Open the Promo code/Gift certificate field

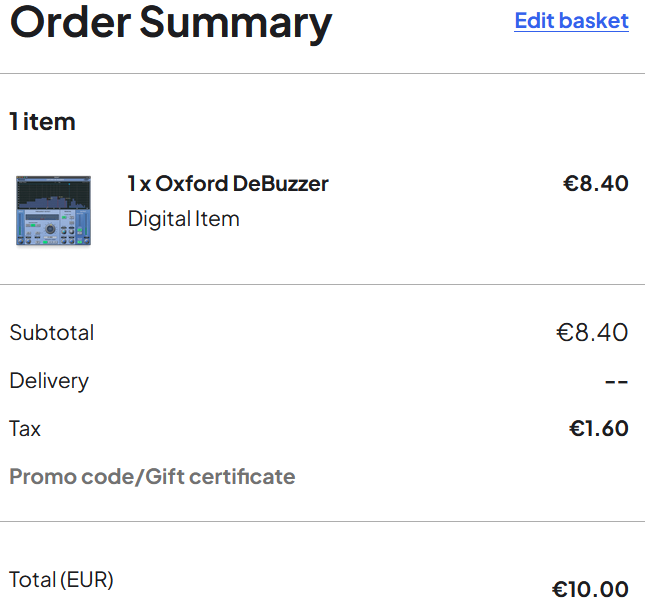152,476
